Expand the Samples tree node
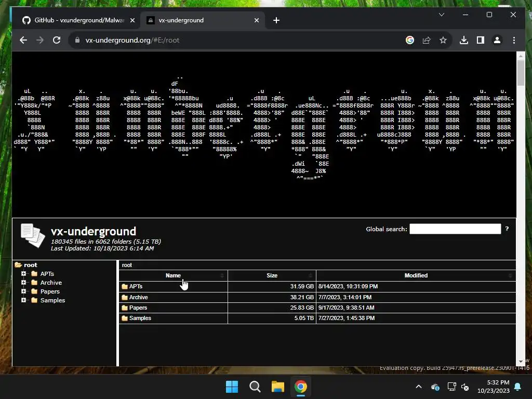 (x=23, y=300)
